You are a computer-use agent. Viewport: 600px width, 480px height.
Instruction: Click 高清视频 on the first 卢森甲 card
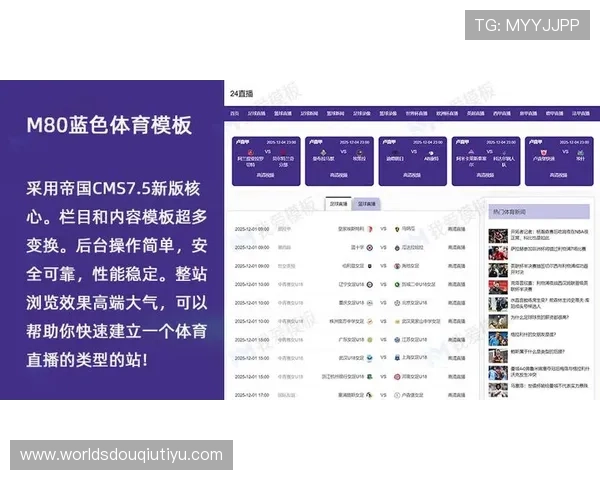click(x=265, y=175)
